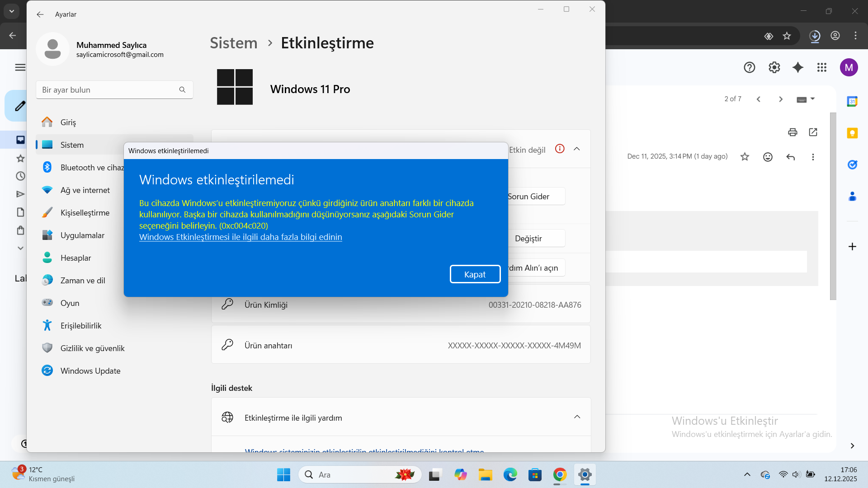Click the Ürün anahtarı row
868x488 pixels.
[x=401, y=345]
